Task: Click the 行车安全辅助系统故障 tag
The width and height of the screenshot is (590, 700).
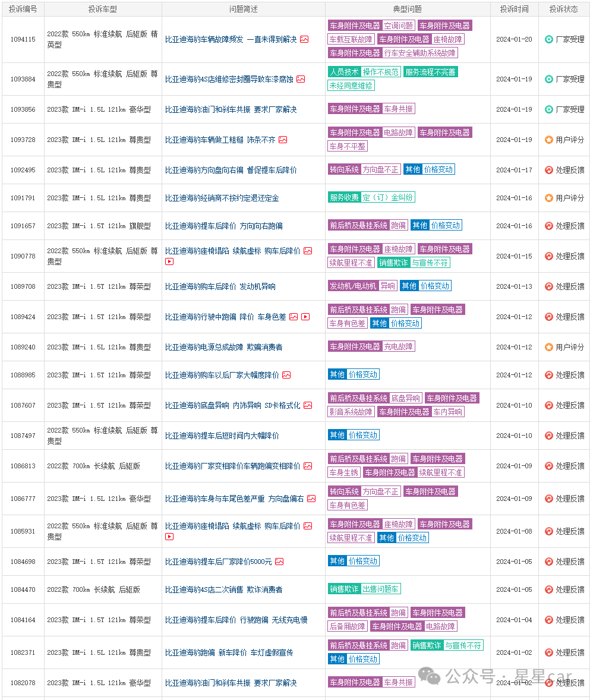Action: pyautogui.click(x=420, y=53)
